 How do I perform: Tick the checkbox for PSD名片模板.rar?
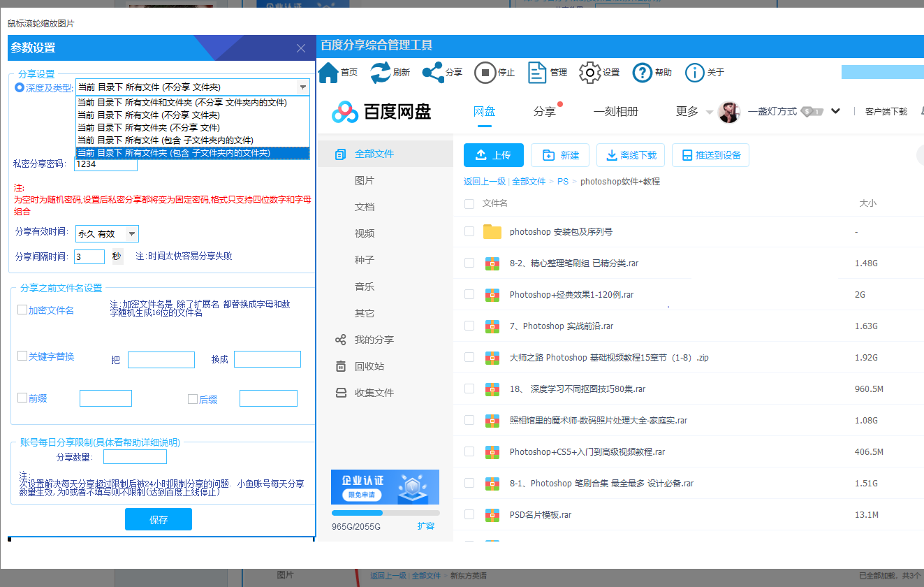469,515
